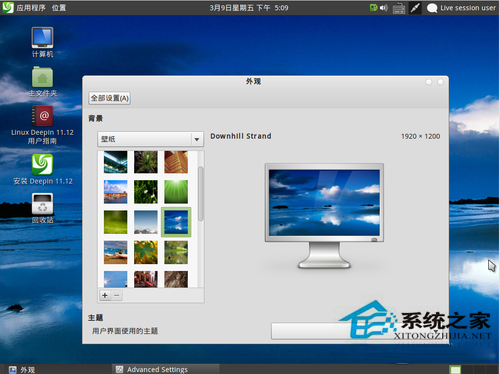Click the 1920 × 1200 resolution text
Viewport: 500px width, 374px height.
pos(420,136)
